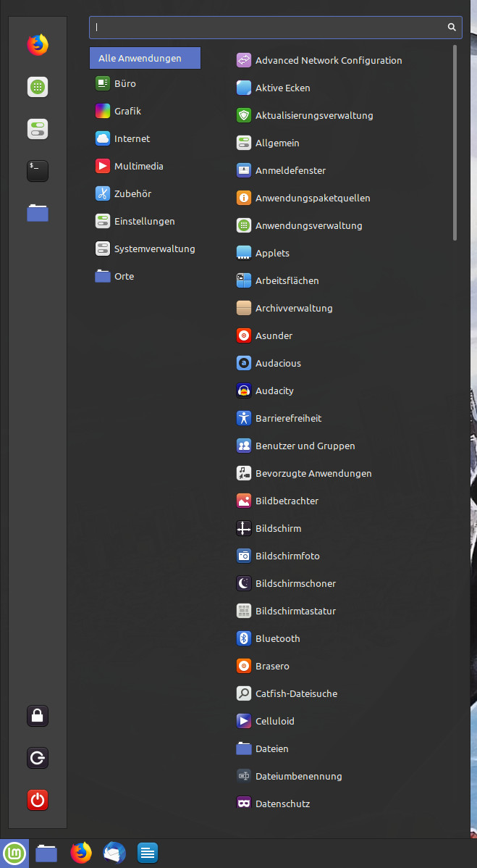Open System Settings favorite with toggle switches icon

[x=38, y=129]
